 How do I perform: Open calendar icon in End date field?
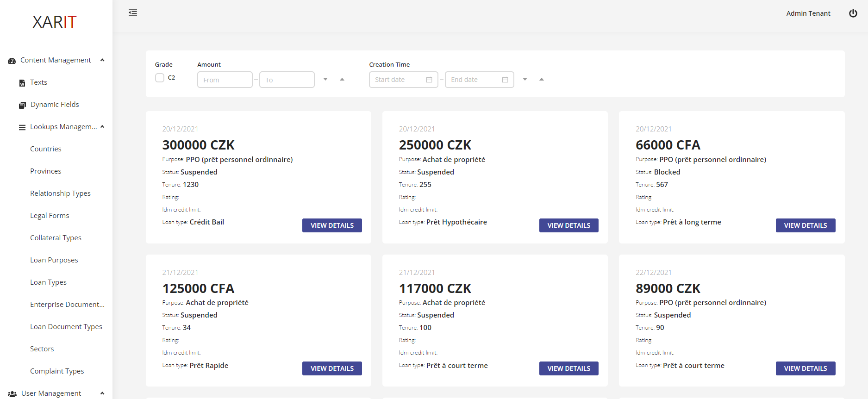(x=505, y=80)
